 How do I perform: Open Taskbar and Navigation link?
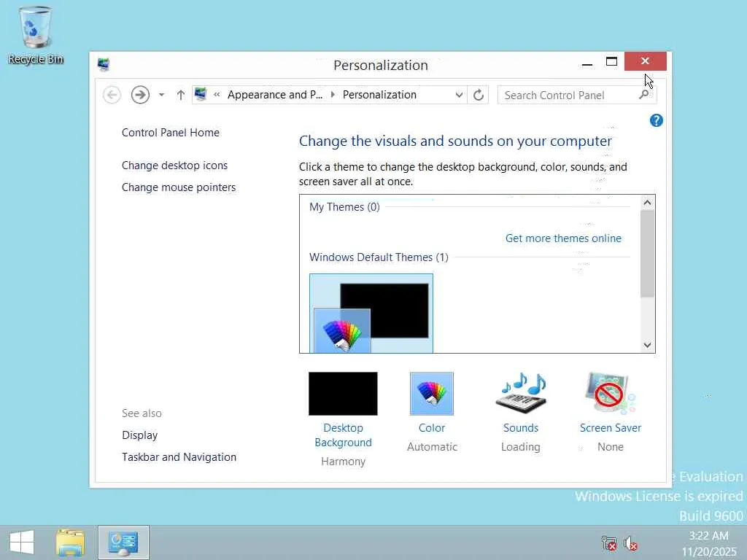(179, 457)
